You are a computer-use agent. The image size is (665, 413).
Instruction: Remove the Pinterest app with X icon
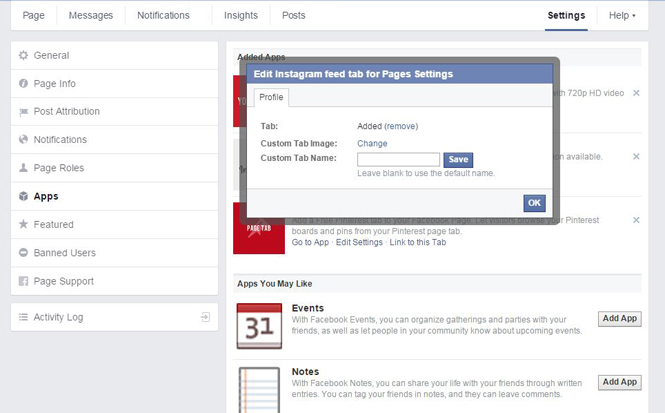tap(636, 220)
